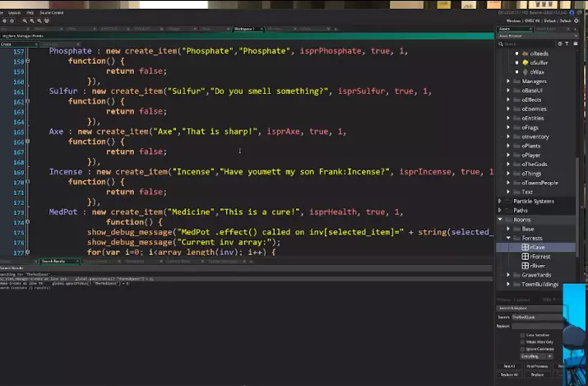Collapse code fold at line 166
The image size is (588, 386).
28,142
